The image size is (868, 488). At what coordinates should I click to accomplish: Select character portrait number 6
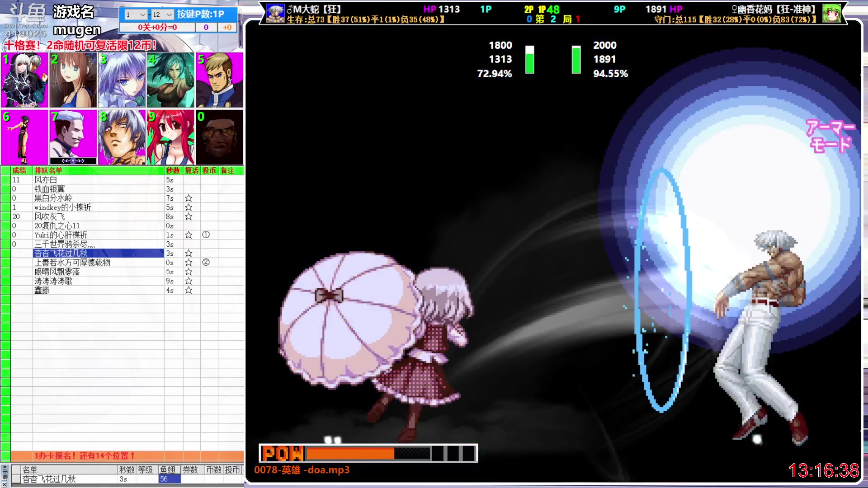tap(25, 137)
